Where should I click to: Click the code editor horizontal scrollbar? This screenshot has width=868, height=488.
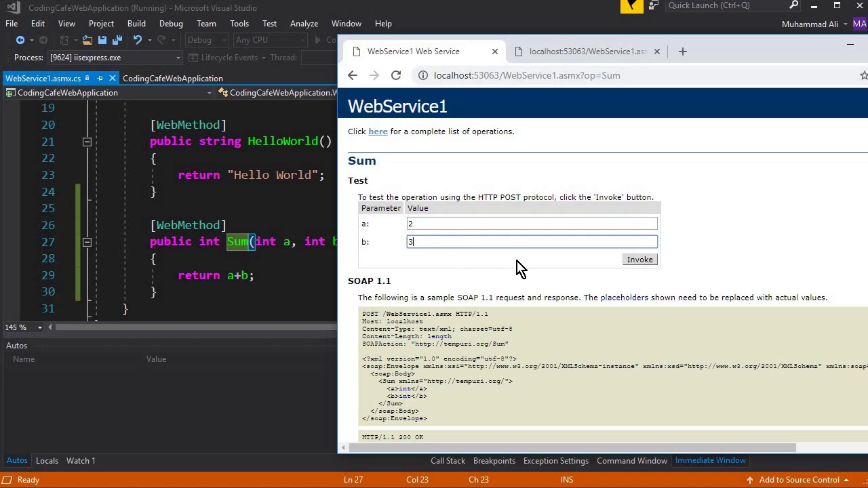[x=196, y=327]
